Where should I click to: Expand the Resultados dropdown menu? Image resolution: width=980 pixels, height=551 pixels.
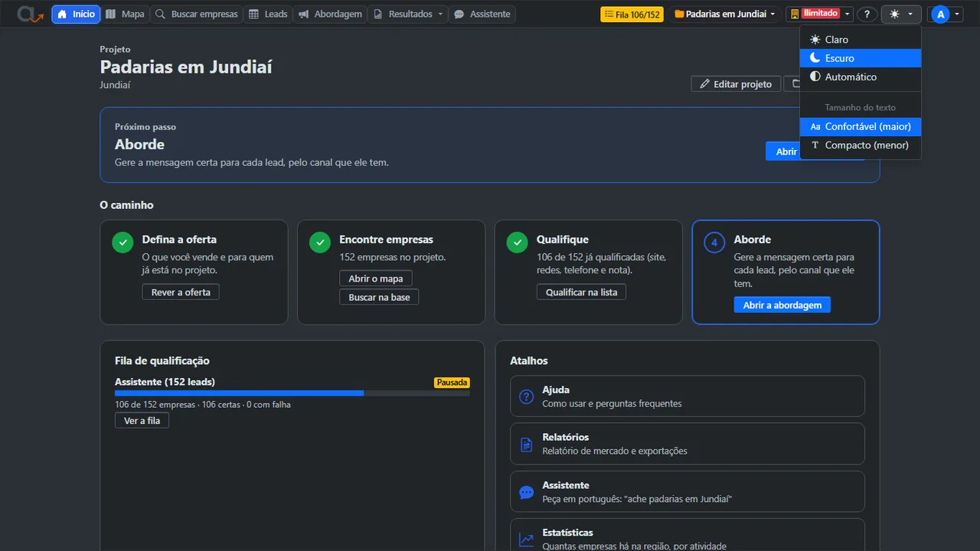point(407,14)
